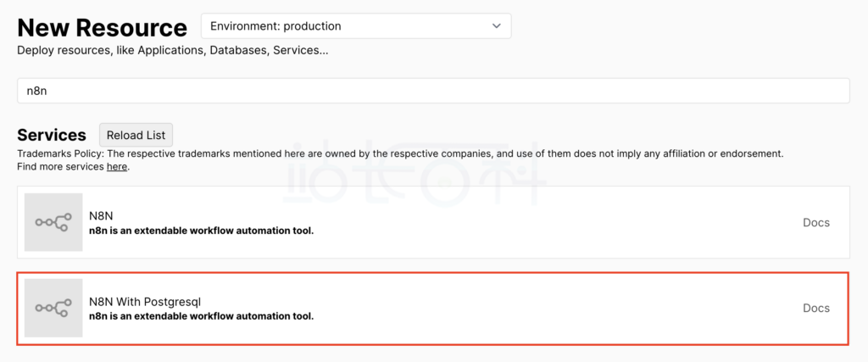Open the Environment: production dropdown

coord(356,26)
